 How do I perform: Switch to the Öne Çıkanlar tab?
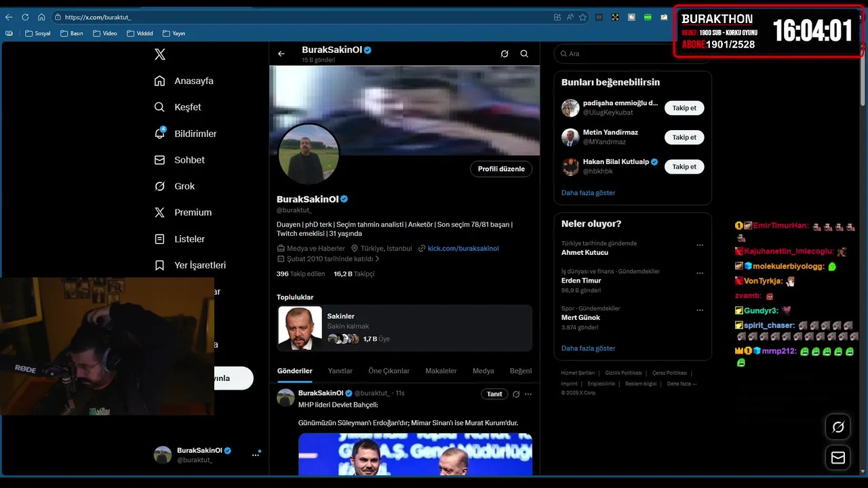click(389, 371)
